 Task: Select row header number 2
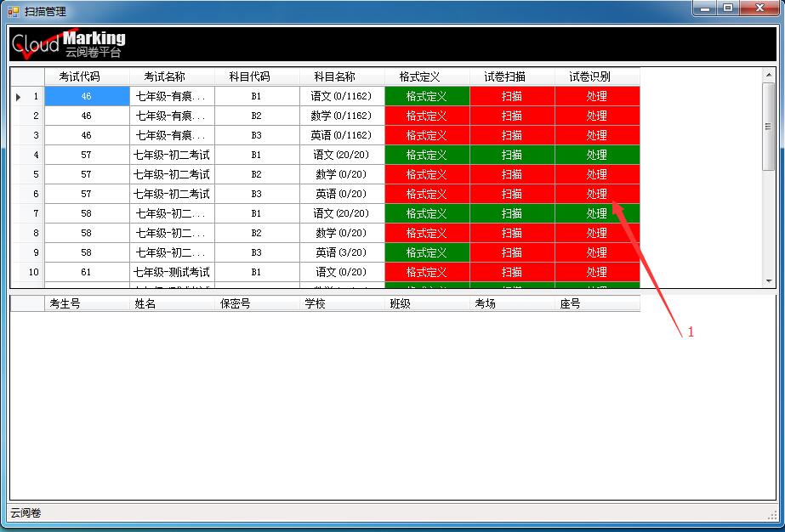[27, 116]
